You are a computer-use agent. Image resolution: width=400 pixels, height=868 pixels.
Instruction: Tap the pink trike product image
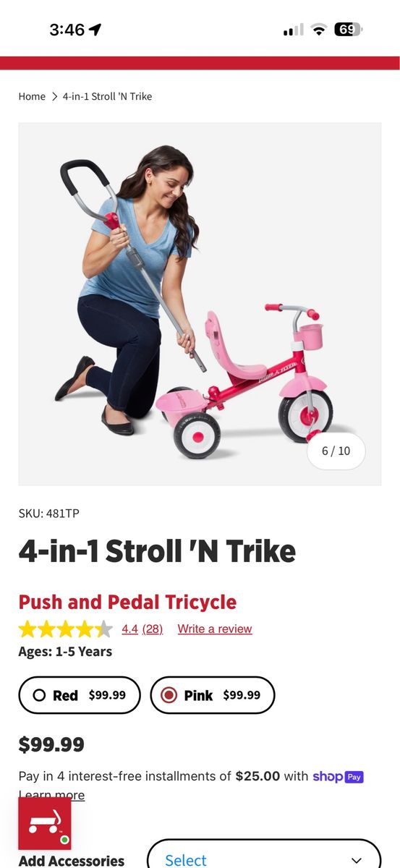(x=200, y=304)
